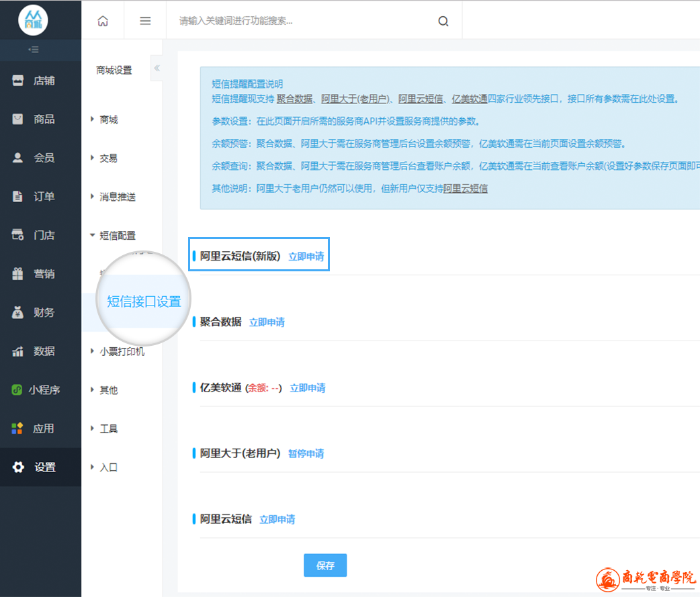Open the 设置 settings gear icon
Viewport: 700px width, 597px height.
18,467
